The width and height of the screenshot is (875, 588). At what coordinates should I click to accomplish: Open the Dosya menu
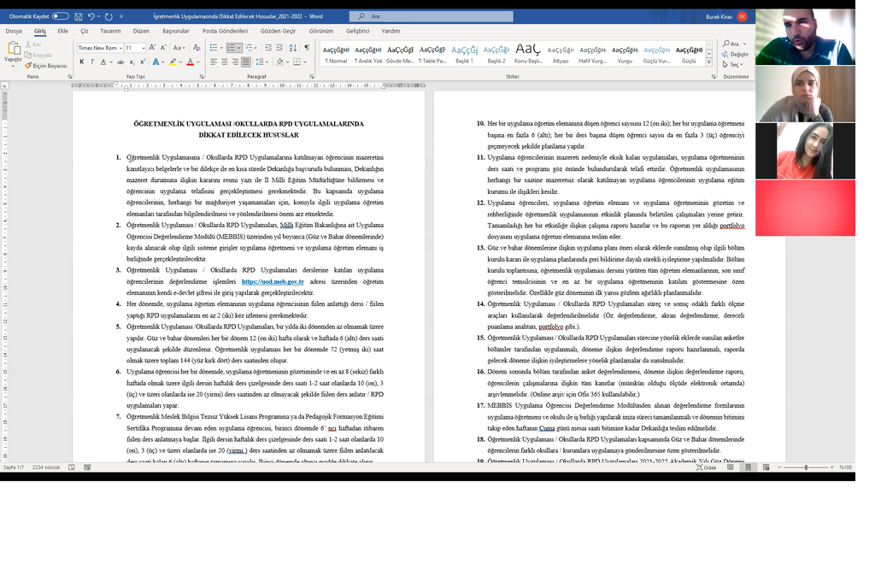14,32
